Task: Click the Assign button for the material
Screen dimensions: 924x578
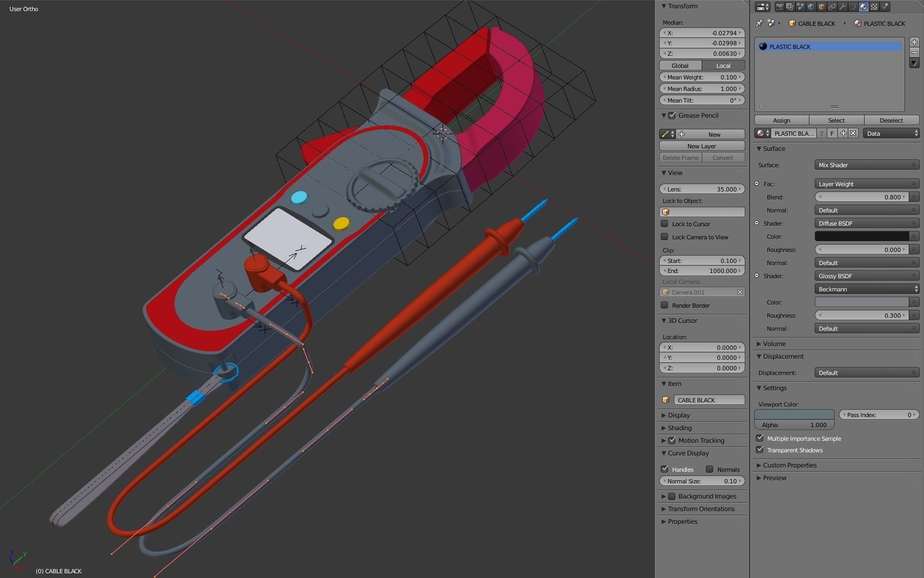Action: 782,120
